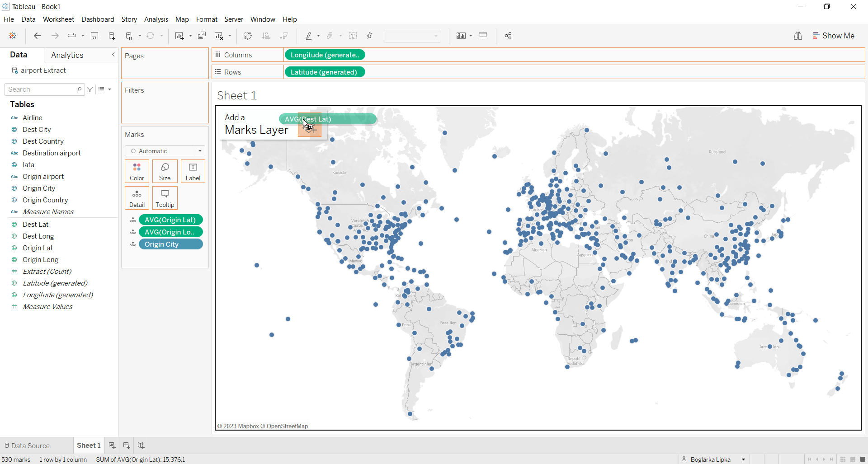The height and width of the screenshot is (464, 868).
Task: Open the Boglárka Lipka user dropdown
Action: 743,459
